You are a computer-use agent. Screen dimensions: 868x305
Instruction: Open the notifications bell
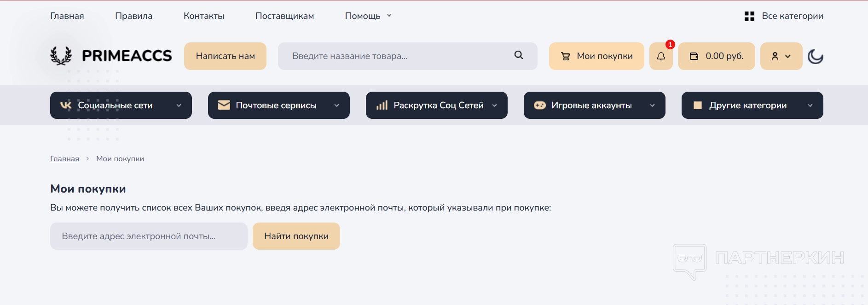tap(661, 56)
